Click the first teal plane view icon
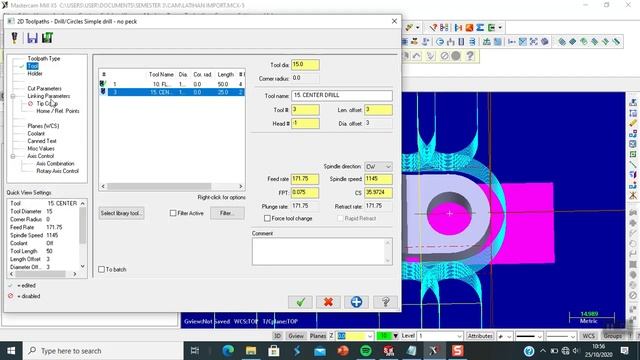This screenshot has height=360, width=640. tap(562, 42)
